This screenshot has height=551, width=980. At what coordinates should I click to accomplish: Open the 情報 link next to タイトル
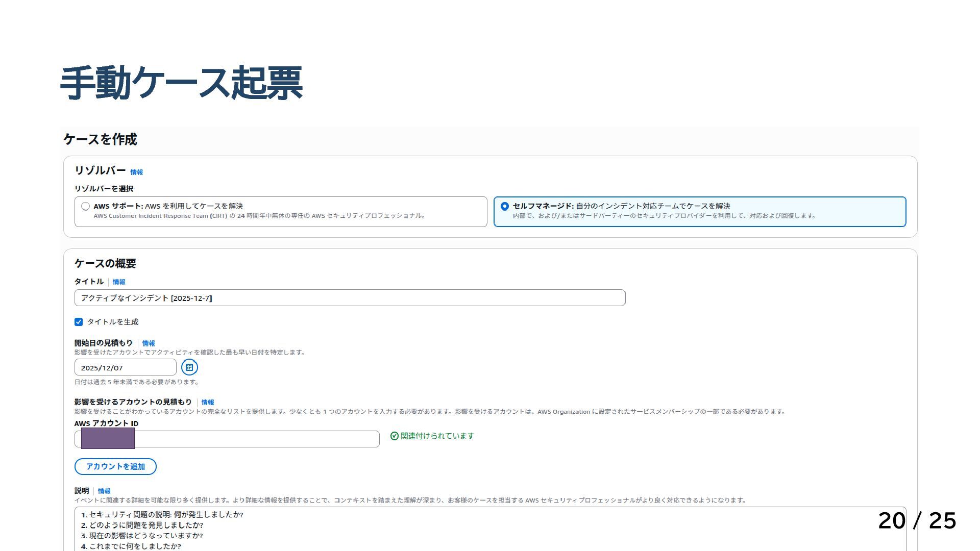tap(119, 282)
